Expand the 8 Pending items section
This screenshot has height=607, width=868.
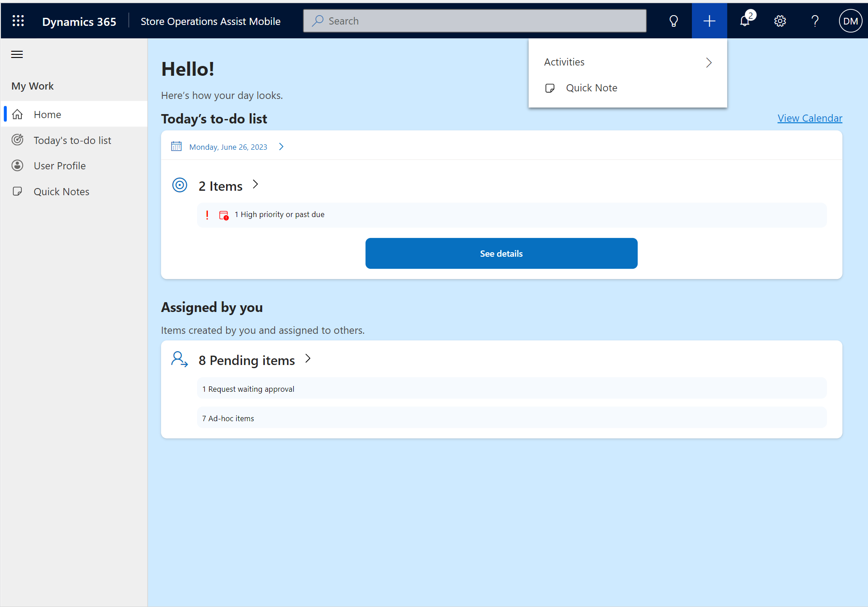coord(308,359)
